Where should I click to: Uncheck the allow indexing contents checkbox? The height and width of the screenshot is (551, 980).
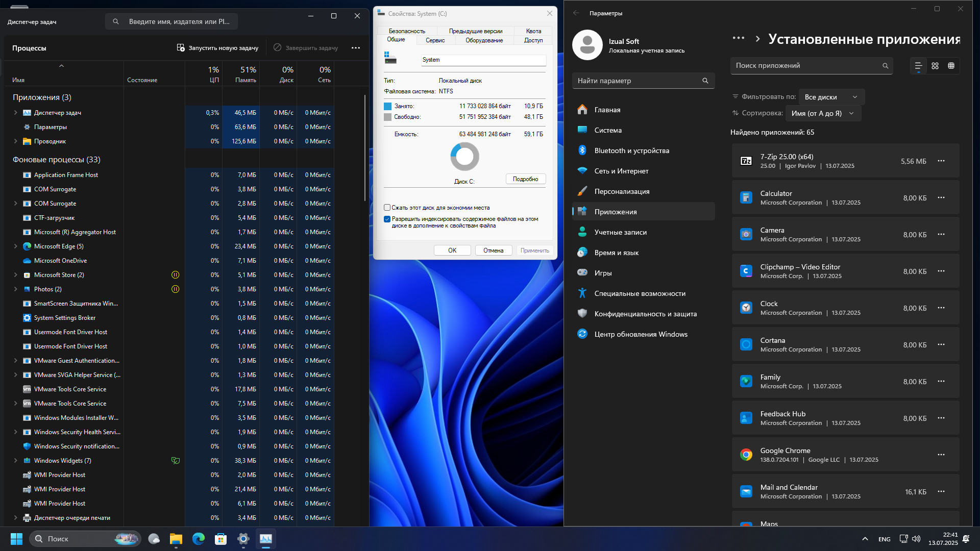point(387,219)
